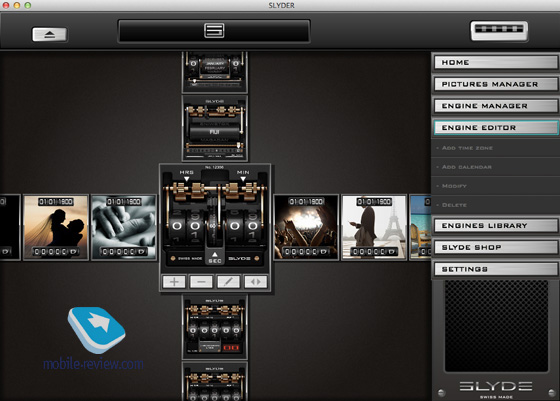Image resolution: width=560 pixels, height=401 pixels.
Task: Click the SLYDER window title
Action: pyautogui.click(x=281, y=5)
